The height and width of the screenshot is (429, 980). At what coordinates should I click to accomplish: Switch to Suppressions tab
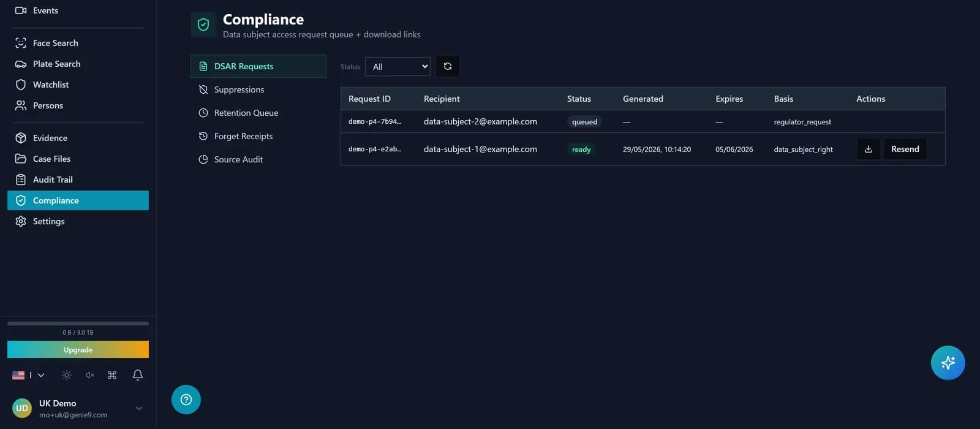tap(258, 89)
